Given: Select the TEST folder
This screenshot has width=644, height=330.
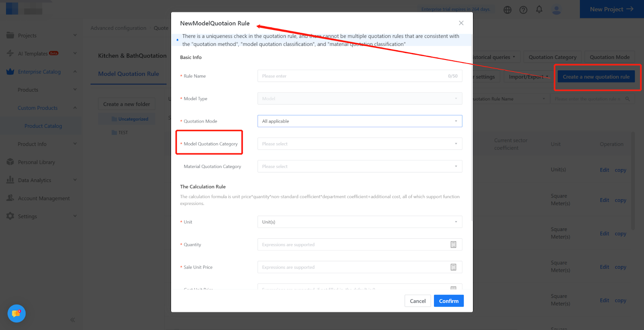Looking at the screenshot, I should pyautogui.click(x=123, y=133).
